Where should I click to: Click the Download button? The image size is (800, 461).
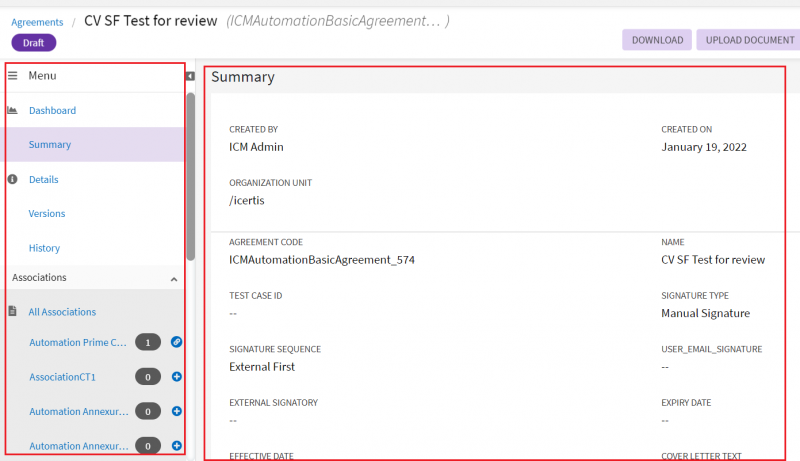[x=656, y=40]
